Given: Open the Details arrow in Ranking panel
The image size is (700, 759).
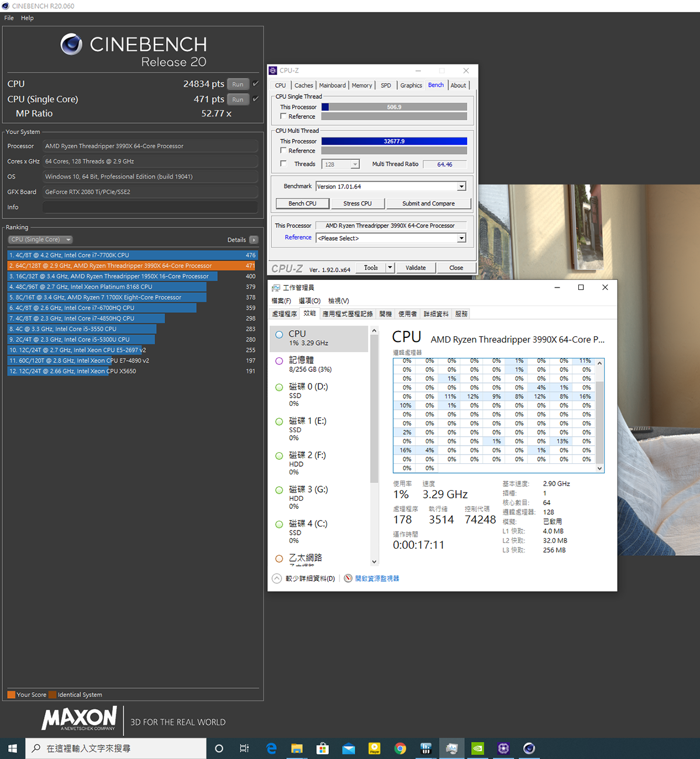Looking at the screenshot, I should point(253,240).
